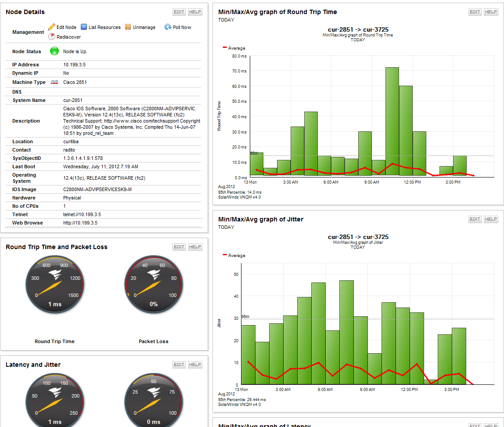Click the Round Trip graph title cur-2851 -> cur-3725
This screenshot has height=427, width=504.
click(358, 29)
